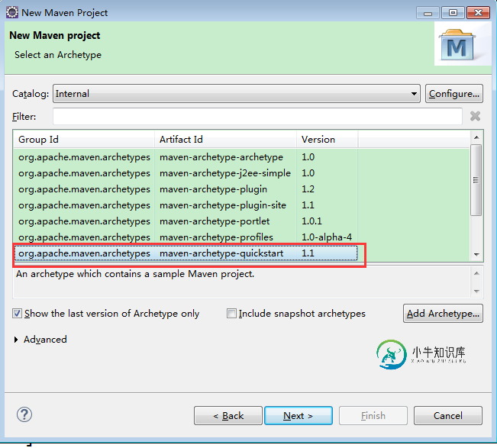The image size is (497, 448).
Task: Select the maven-archetype-archetype row
Action: tap(186, 157)
